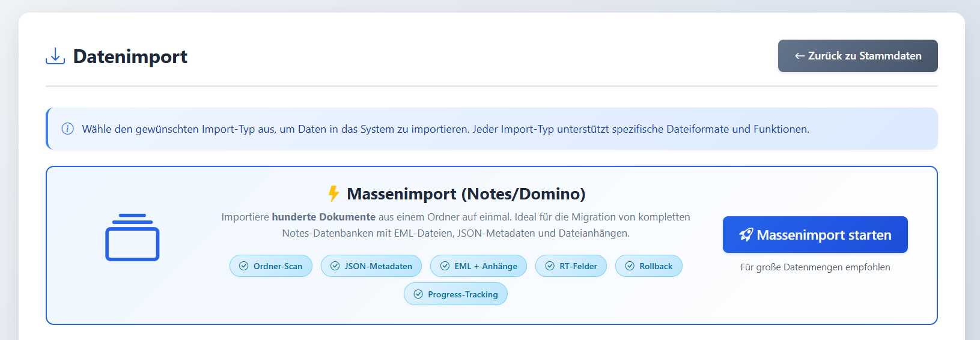Click the checkmark icon in the Rollback badge
Screen dimensions: 980x340
[x=630, y=266]
